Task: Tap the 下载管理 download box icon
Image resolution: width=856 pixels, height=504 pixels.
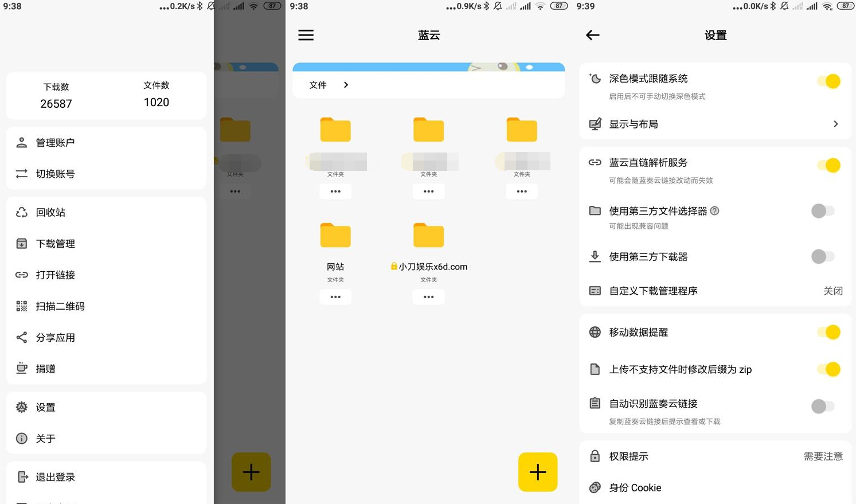Action: (x=22, y=244)
